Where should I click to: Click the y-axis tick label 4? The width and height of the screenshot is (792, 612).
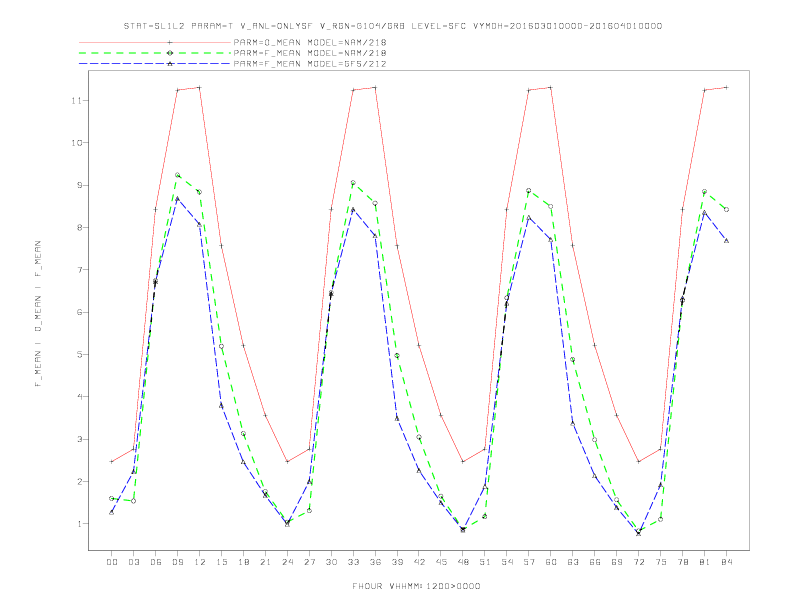79,397
